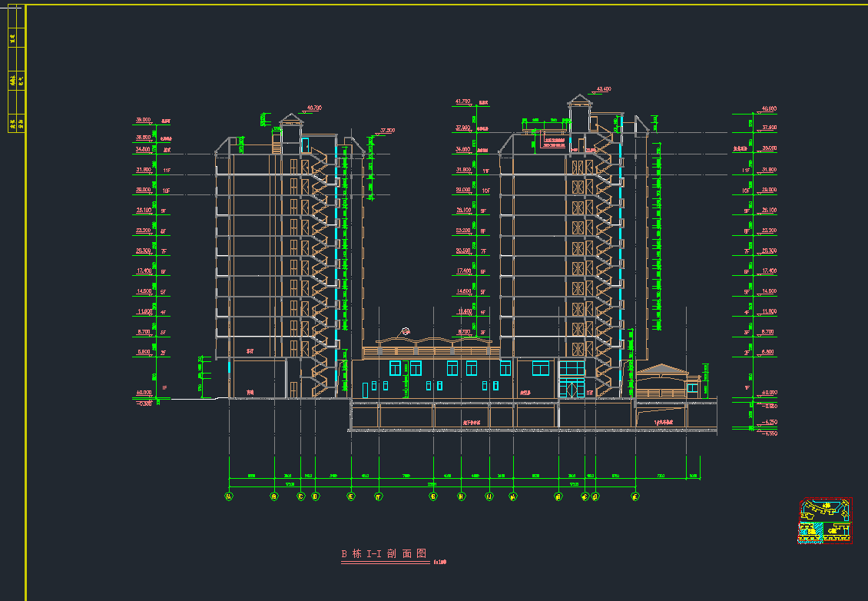Pick grid axis bubble E on the axis row
The image size is (868, 601).
tap(351, 496)
